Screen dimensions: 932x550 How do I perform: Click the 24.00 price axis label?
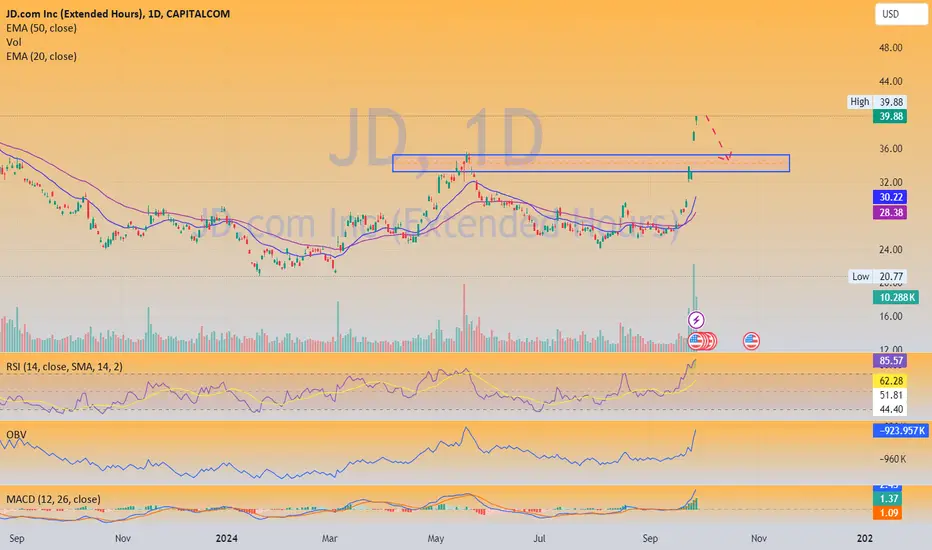(x=890, y=250)
